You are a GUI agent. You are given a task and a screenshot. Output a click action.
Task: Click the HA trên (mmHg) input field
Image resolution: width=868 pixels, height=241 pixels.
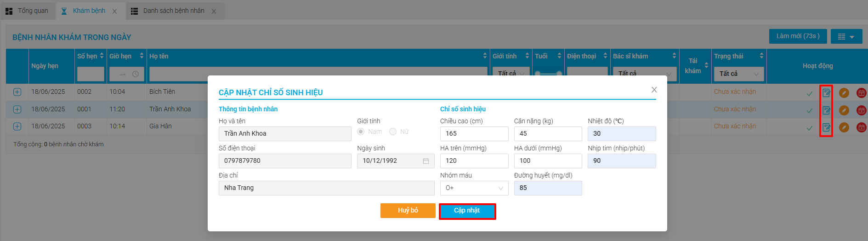[474, 161]
